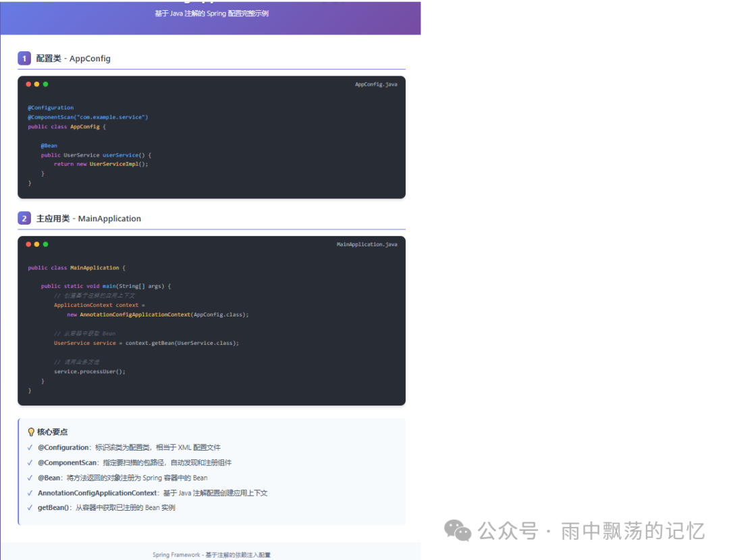
Task: Toggle the checkmark next to getBean() list item
Action: click(29, 507)
